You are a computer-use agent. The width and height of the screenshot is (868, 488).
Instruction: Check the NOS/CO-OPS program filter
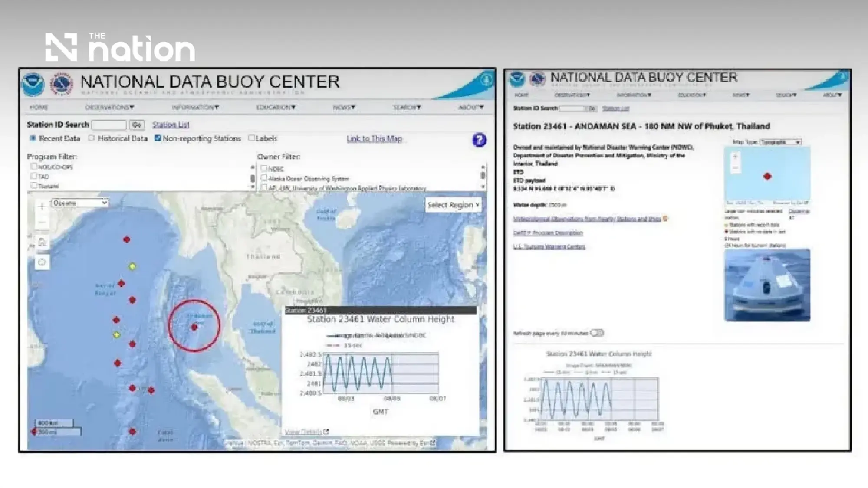click(33, 166)
